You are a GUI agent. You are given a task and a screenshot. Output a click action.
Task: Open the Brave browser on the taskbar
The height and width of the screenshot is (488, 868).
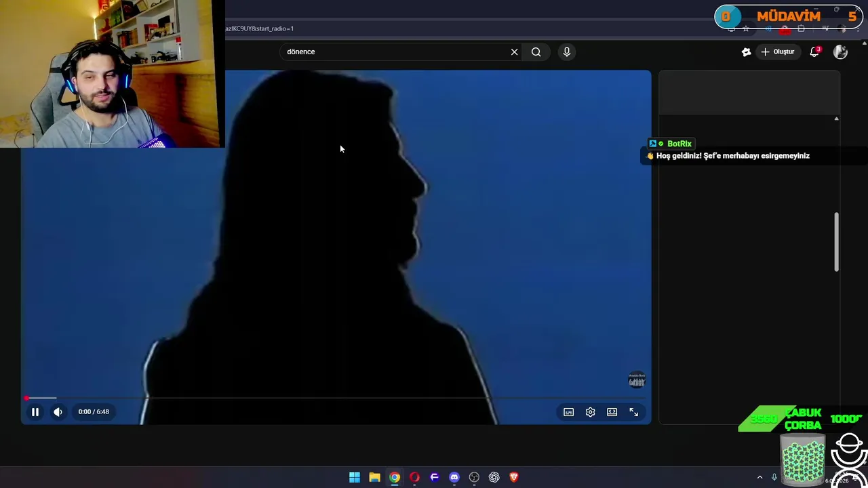click(514, 477)
